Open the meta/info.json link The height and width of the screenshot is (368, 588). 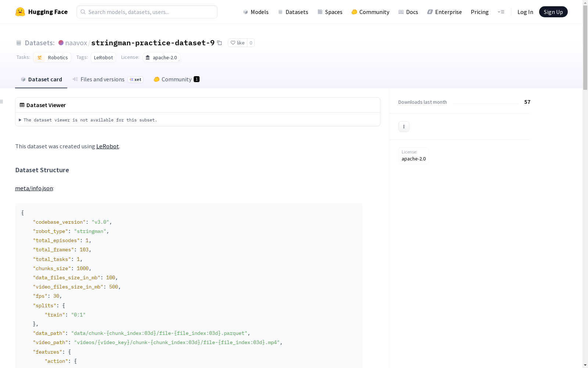(34, 188)
